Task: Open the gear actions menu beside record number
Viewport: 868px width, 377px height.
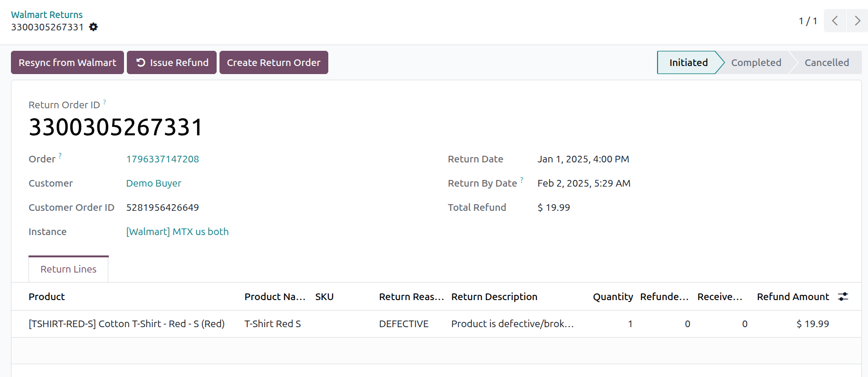Action: [x=94, y=27]
